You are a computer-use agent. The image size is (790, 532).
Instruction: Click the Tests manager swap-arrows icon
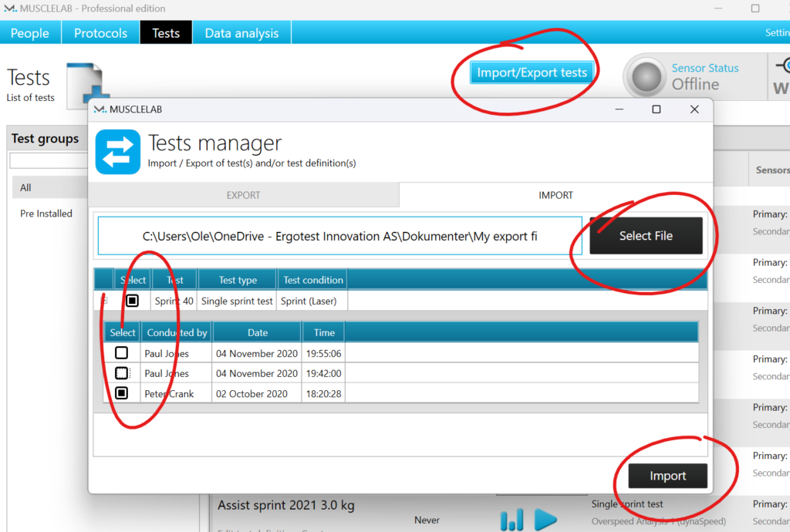click(118, 152)
